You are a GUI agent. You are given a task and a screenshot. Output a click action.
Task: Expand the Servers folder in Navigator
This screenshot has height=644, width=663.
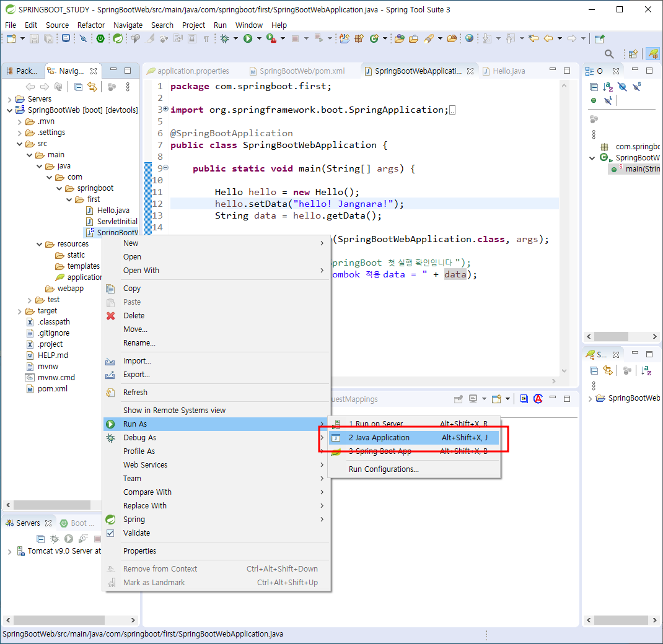pos(9,99)
